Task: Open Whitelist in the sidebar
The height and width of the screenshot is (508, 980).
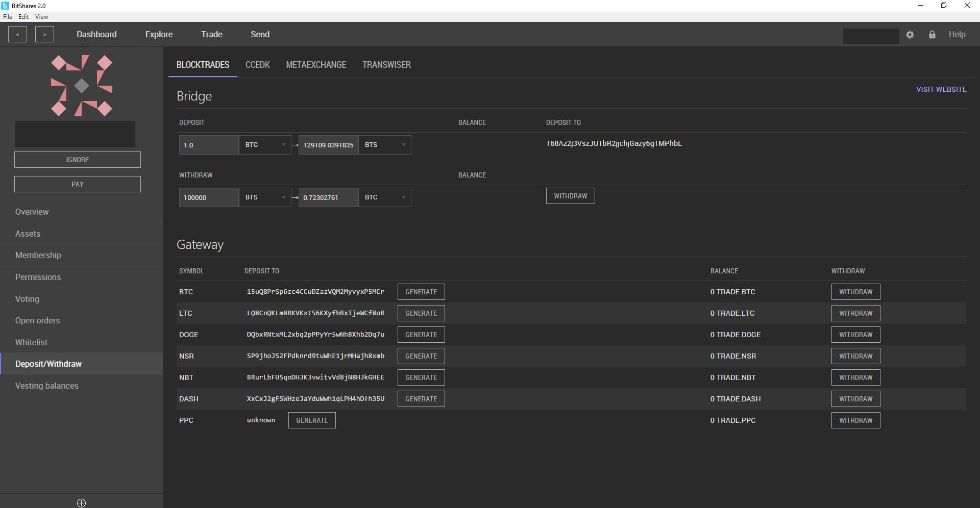Action: pos(82,342)
